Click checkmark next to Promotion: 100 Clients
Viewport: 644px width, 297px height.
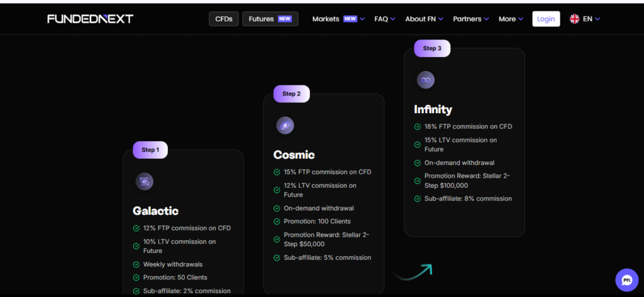click(x=277, y=221)
